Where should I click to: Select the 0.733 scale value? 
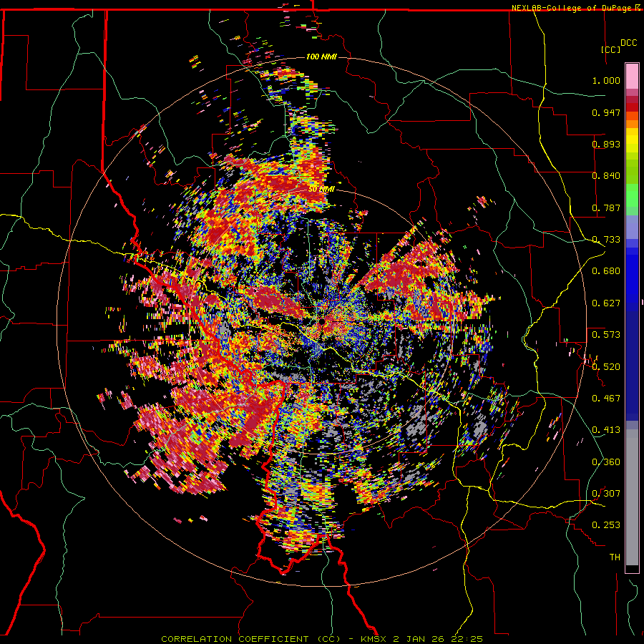pyautogui.click(x=606, y=240)
